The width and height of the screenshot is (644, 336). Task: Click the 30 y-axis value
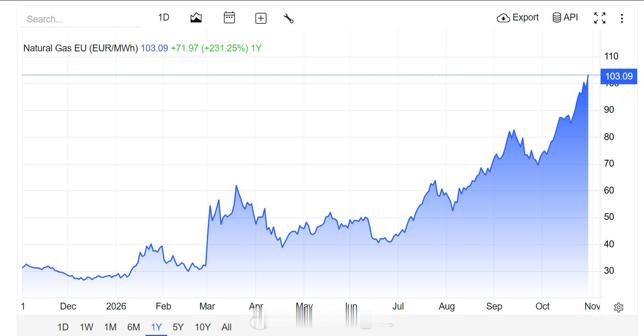point(609,271)
